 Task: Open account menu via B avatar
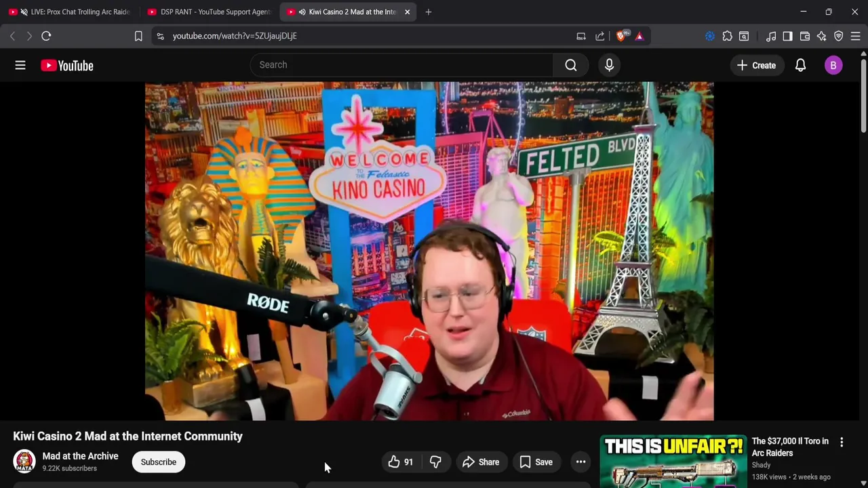(833, 65)
